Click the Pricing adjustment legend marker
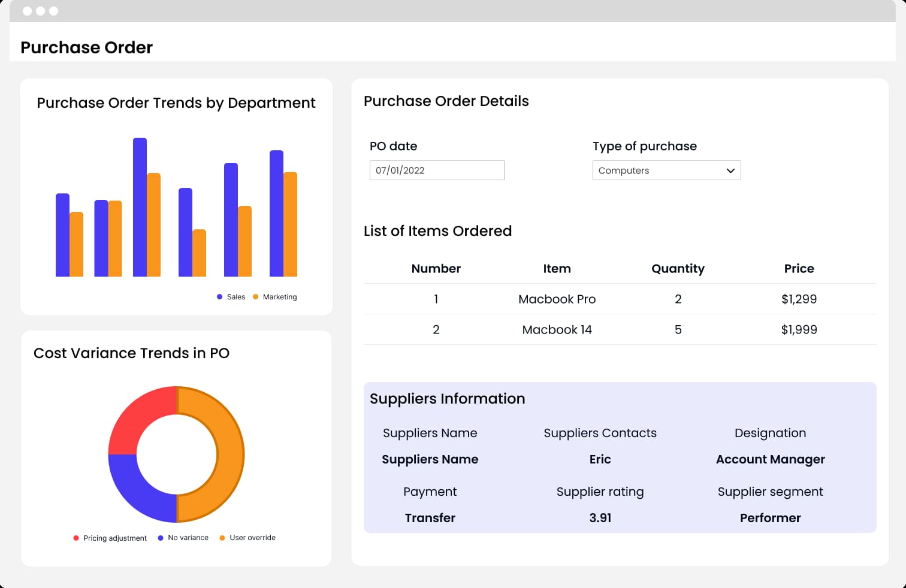The width and height of the screenshot is (906, 588). pyautogui.click(x=76, y=538)
